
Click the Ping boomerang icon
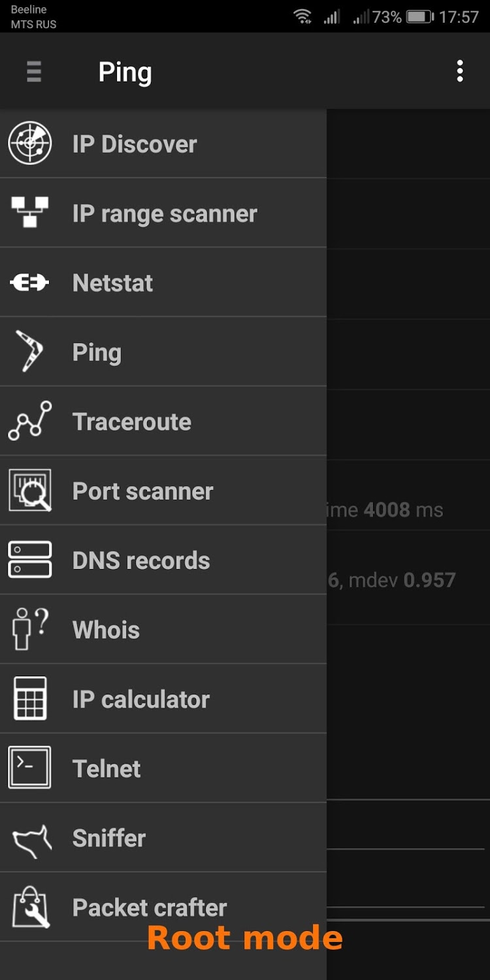click(x=30, y=352)
